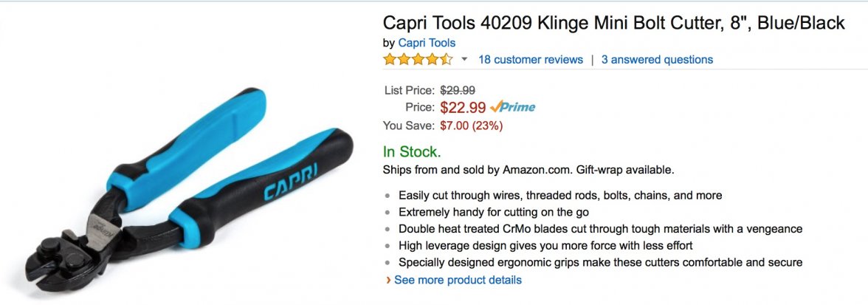Image resolution: width=868 pixels, height=305 pixels.
Task: Open See more product details link
Action: pyautogui.click(x=458, y=281)
